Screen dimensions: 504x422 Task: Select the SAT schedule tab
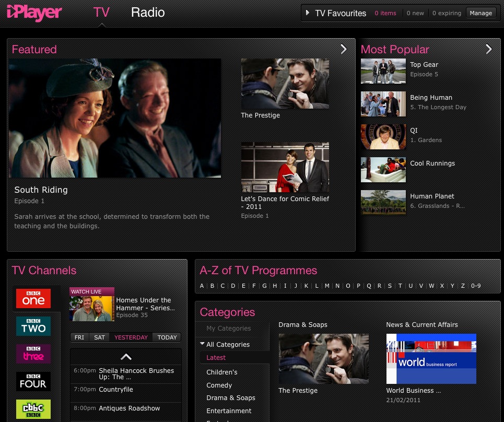(x=99, y=337)
